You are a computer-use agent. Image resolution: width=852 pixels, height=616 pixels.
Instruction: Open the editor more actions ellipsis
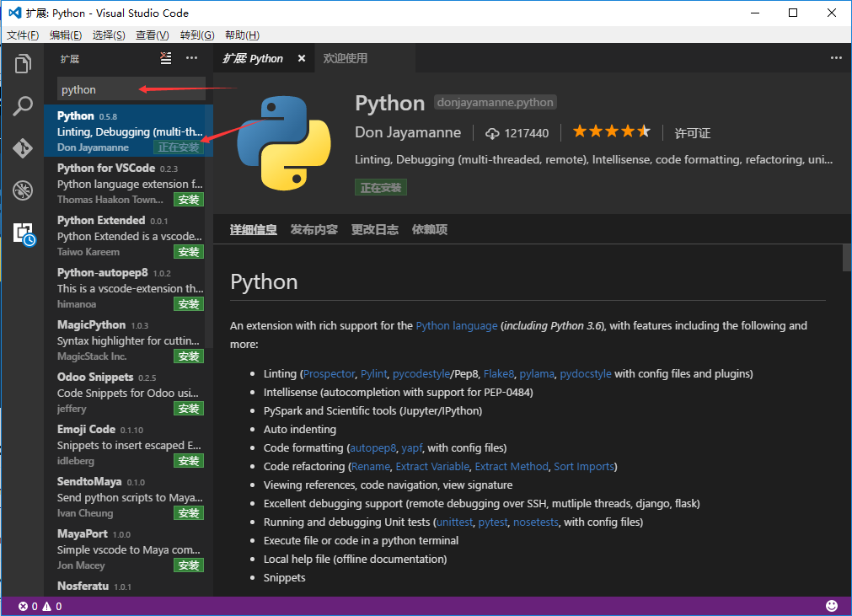(x=836, y=58)
